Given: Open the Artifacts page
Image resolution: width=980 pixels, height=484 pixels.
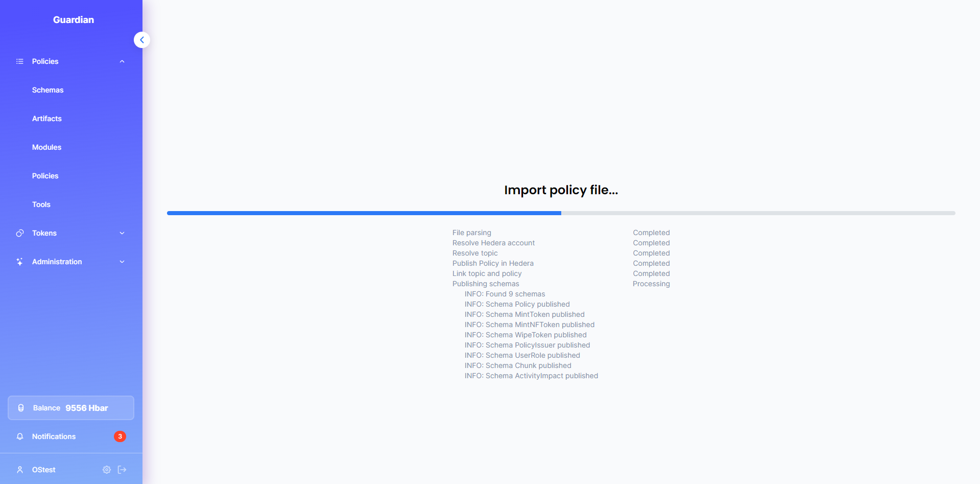Looking at the screenshot, I should pos(47,119).
